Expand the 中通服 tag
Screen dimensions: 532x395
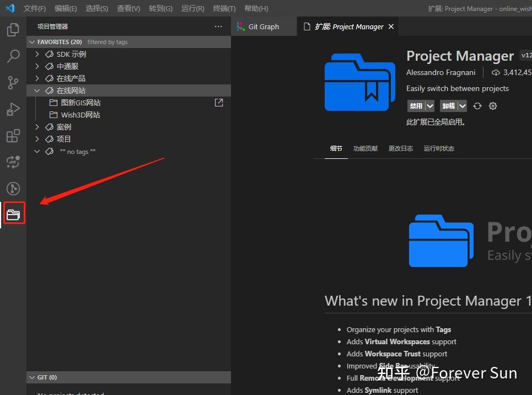37,66
